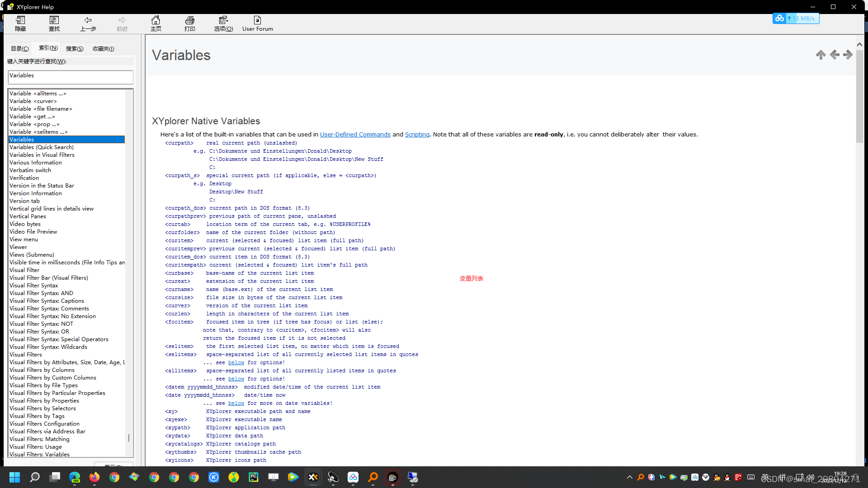The height and width of the screenshot is (488, 868).
Task: Click the Print (打印) toolbar icon
Action: point(190,23)
